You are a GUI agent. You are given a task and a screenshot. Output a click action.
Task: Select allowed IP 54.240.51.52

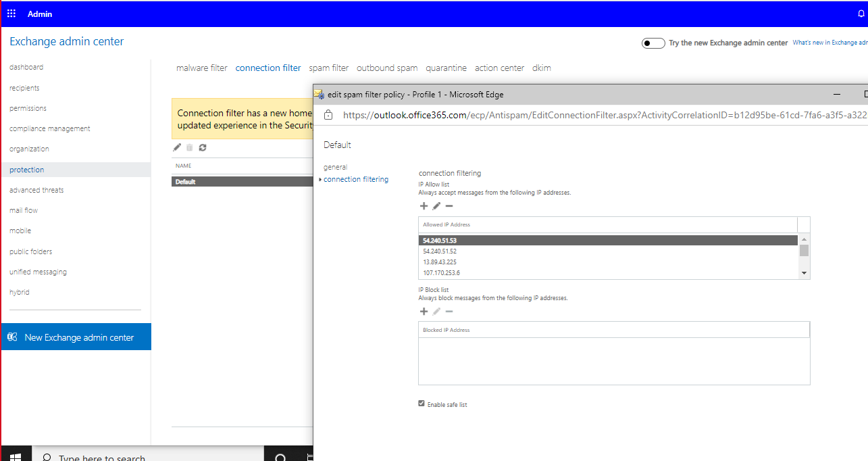tap(608, 251)
